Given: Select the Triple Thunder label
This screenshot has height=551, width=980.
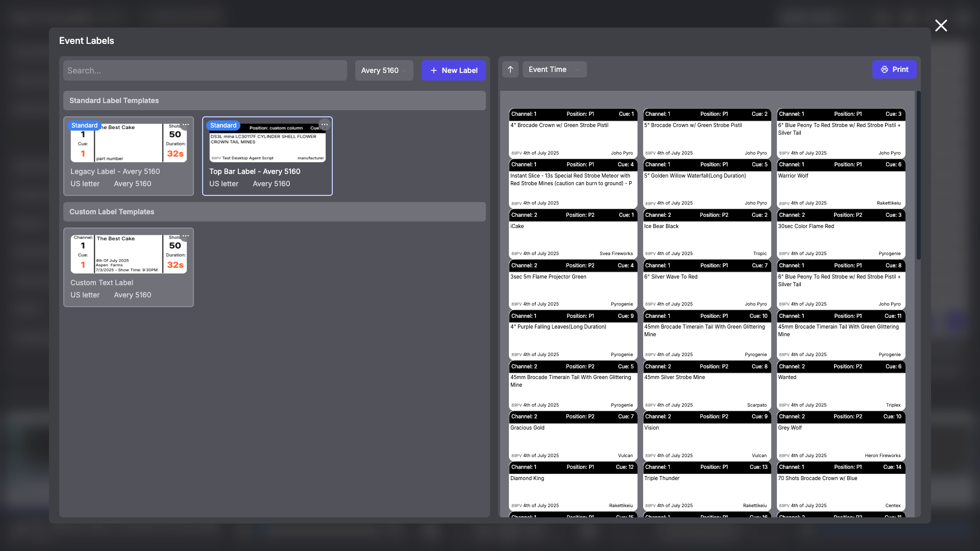Looking at the screenshot, I should [x=707, y=486].
